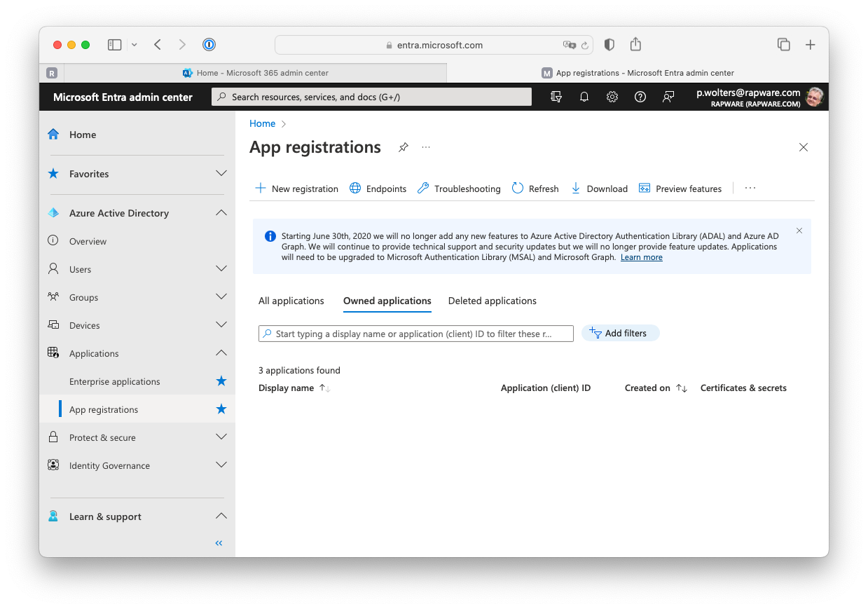Unfavorite App registrations star

pyautogui.click(x=221, y=409)
